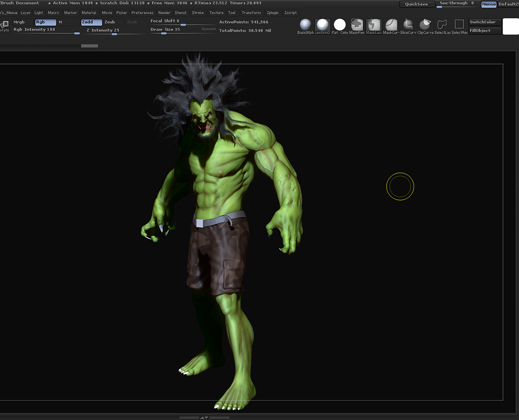The width and height of the screenshot is (519, 420).
Task: Click the SwitchColor button
Action: (x=485, y=22)
